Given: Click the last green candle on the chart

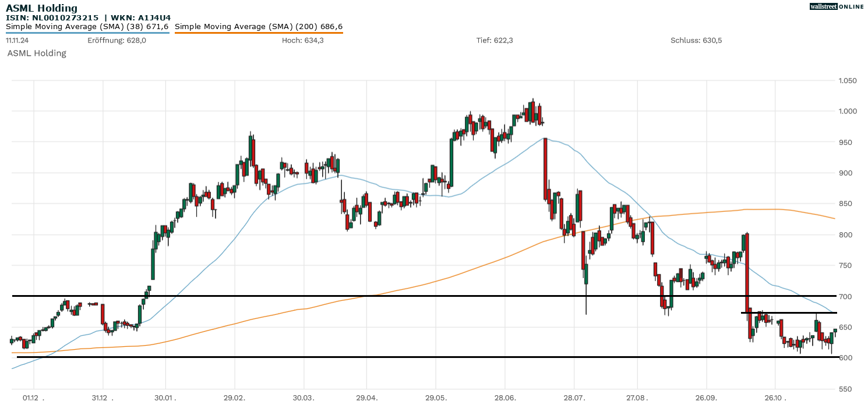Looking at the screenshot, I should click(835, 331).
